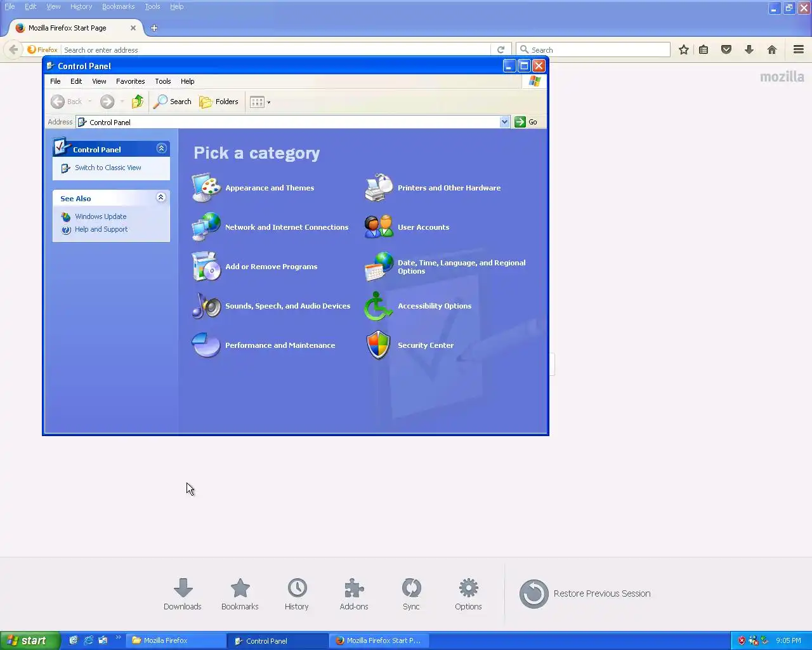Image resolution: width=812 pixels, height=650 pixels.
Task: Open the Firefox downloads arrow icon
Action: click(x=749, y=50)
